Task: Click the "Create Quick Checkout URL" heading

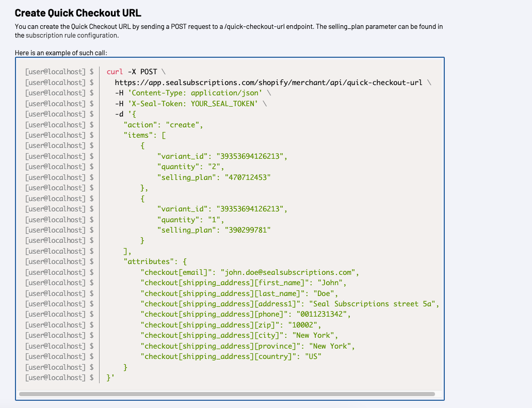Action: 78,13
